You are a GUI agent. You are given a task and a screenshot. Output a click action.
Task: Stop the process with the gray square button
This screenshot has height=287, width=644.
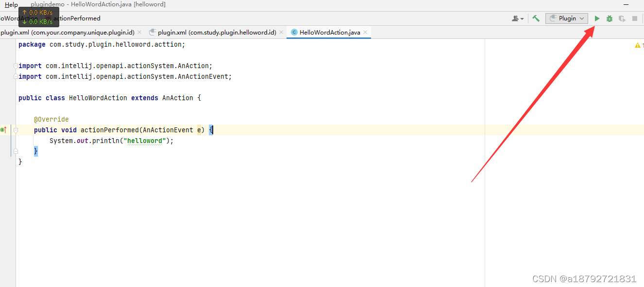(x=635, y=18)
